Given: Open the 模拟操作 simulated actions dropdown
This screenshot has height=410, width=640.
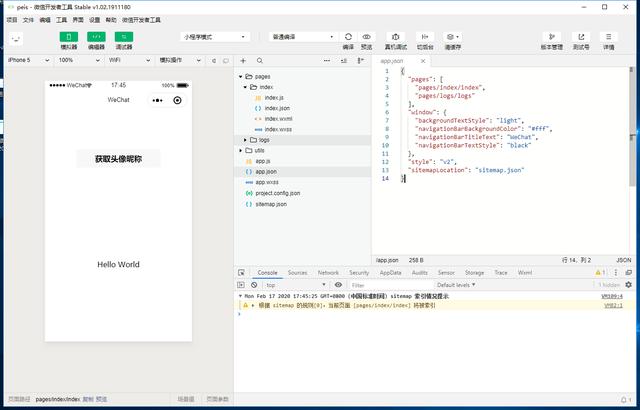Looking at the screenshot, I should click(180, 60).
